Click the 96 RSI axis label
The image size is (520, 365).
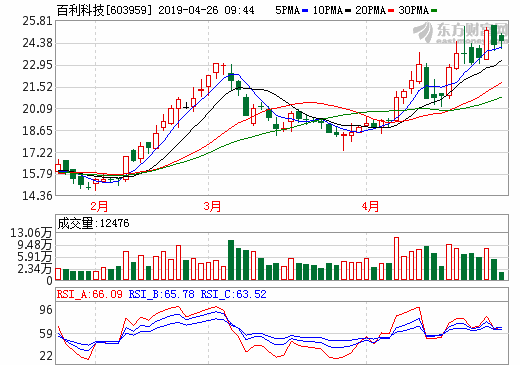(46, 310)
